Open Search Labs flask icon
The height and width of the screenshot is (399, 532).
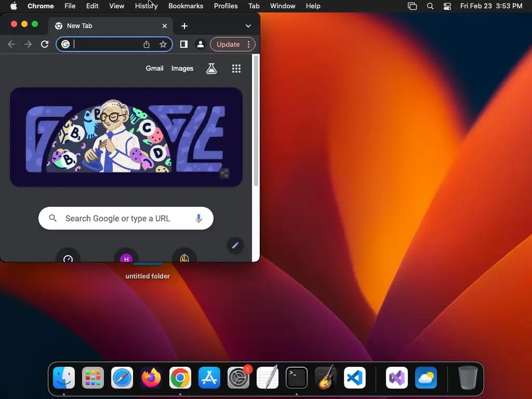tap(211, 69)
